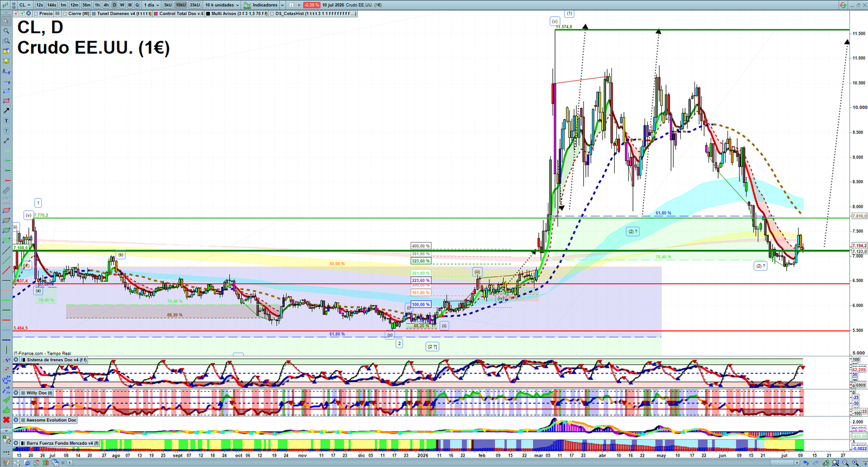Viewport: 868px width, 467px height.
Task: Toggle the DS_CotasHist checkbox
Action: click(272, 14)
